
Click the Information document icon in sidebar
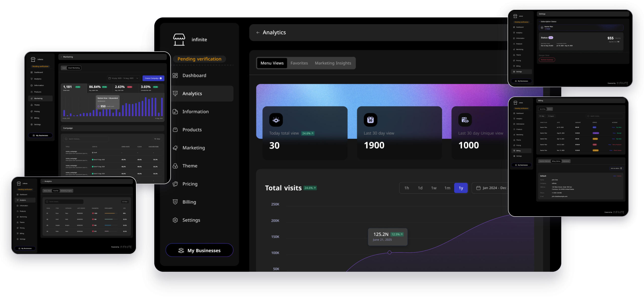[x=175, y=112]
